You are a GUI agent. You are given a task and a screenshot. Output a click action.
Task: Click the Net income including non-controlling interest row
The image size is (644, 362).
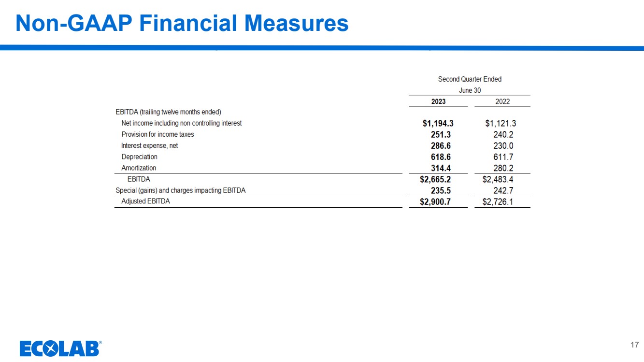click(x=181, y=123)
